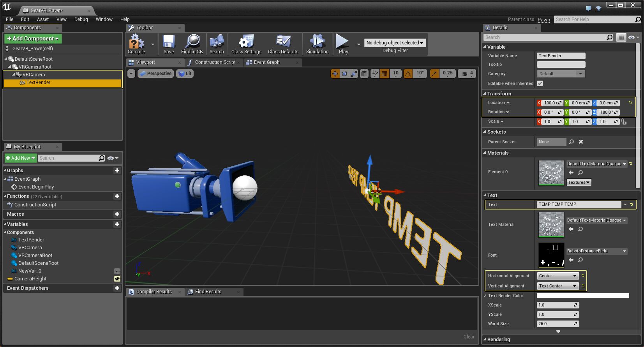Open the debug object selection dropdown
The image size is (644, 347).
[395, 43]
